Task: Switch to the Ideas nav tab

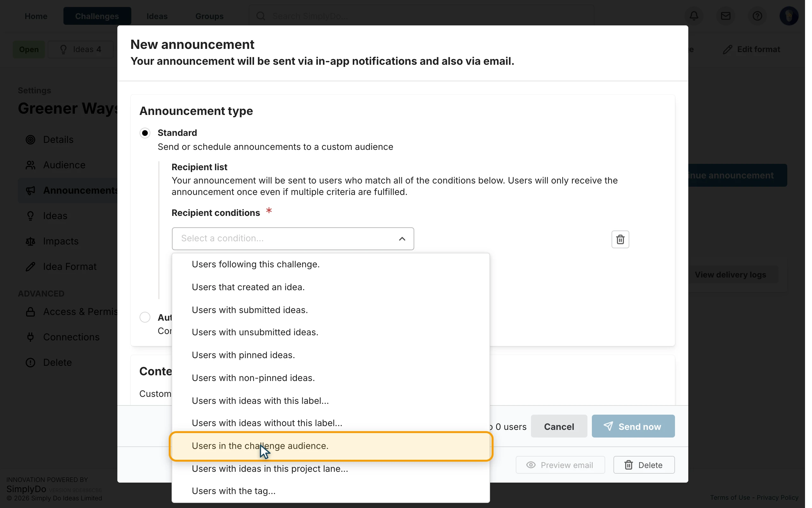Action: pos(157,16)
